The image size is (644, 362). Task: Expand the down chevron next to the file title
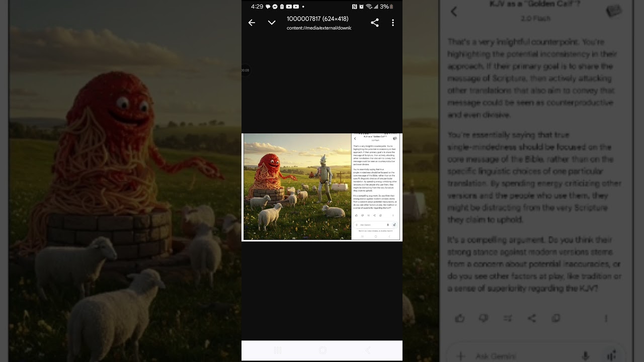pos(272,23)
